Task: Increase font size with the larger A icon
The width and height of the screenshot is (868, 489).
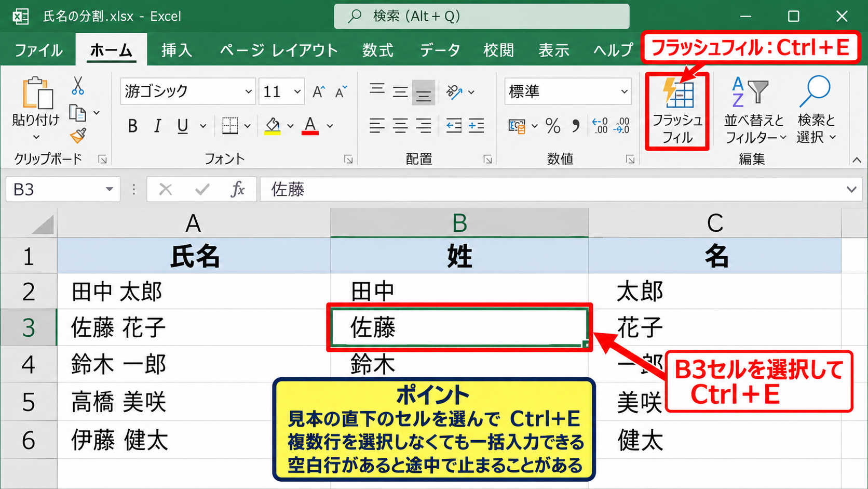Action: [x=319, y=92]
